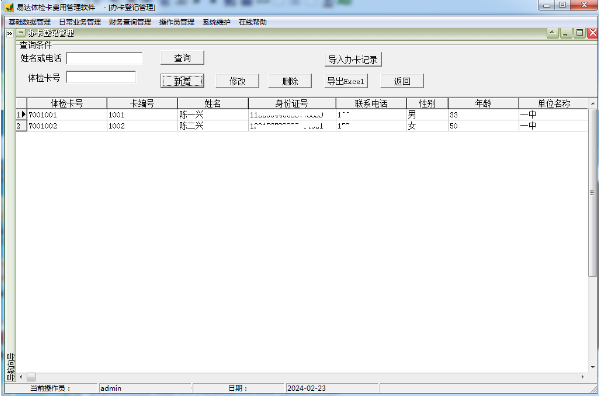Click the gender cell 女
The height and width of the screenshot is (398, 599).
(x=427, y=126)
